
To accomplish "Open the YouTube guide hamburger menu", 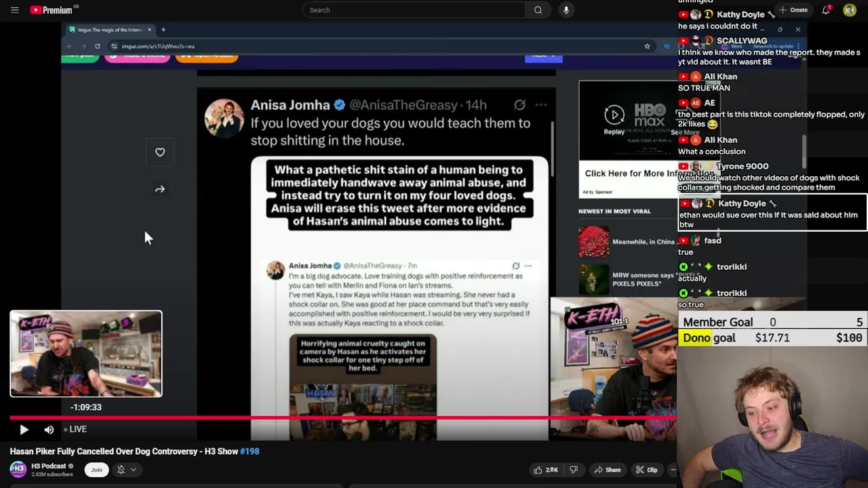I will [x=14, y=10].
